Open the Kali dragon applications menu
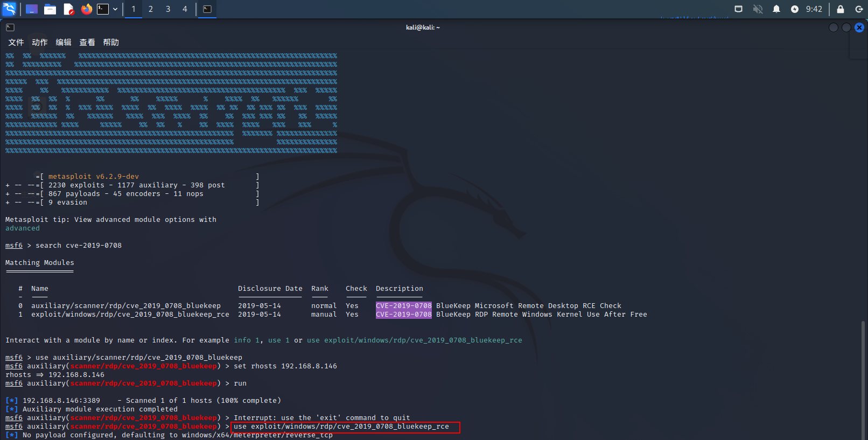This screenshot has width=868, height=440. [10, 9]
